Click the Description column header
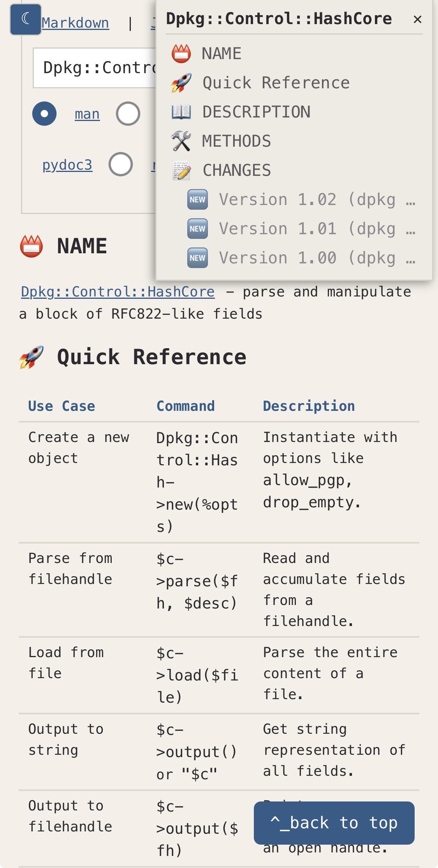The height and width of the screenshot is (868, 438). click(309, 406)
